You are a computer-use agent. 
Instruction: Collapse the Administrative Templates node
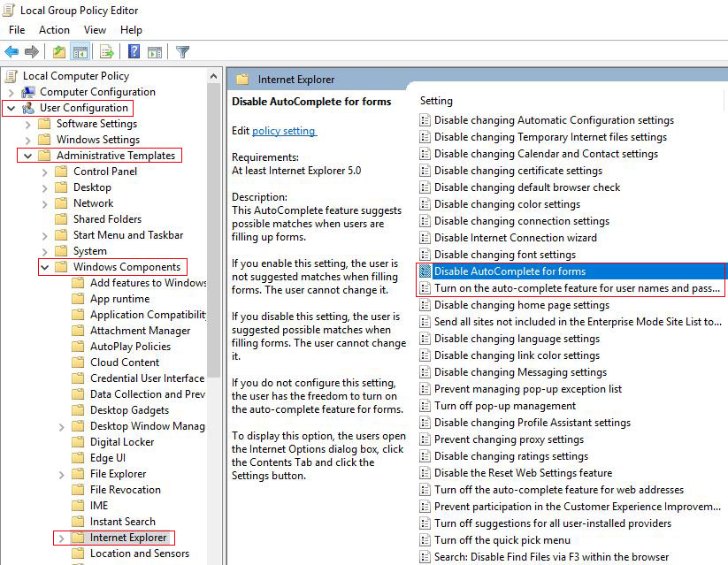point(27,156)
